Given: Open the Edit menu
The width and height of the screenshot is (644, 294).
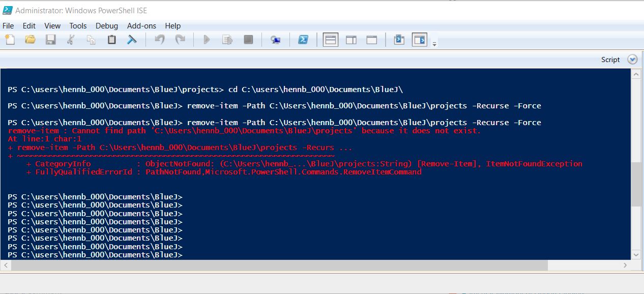Looking at the screenshot, I should click(x=29, y=26).
